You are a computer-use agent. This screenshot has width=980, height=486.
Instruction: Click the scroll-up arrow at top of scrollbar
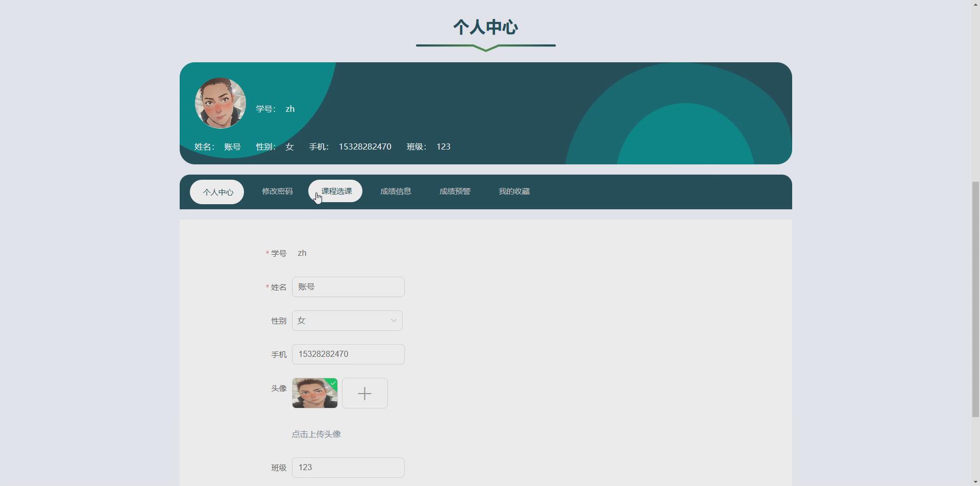(x=975, y=4)
